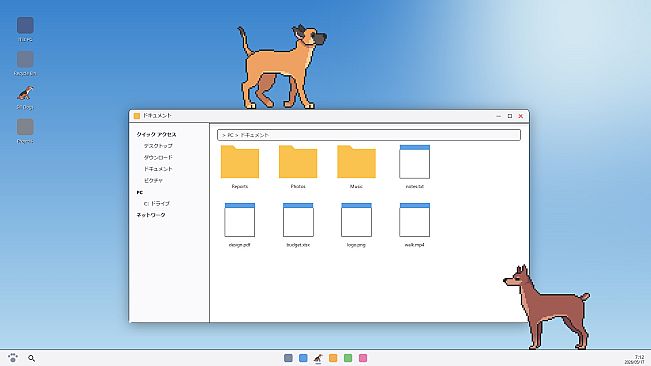Select the budget.xlsx file icon
651x366 pixels.
pyautogui.click(x=298, y=220)
